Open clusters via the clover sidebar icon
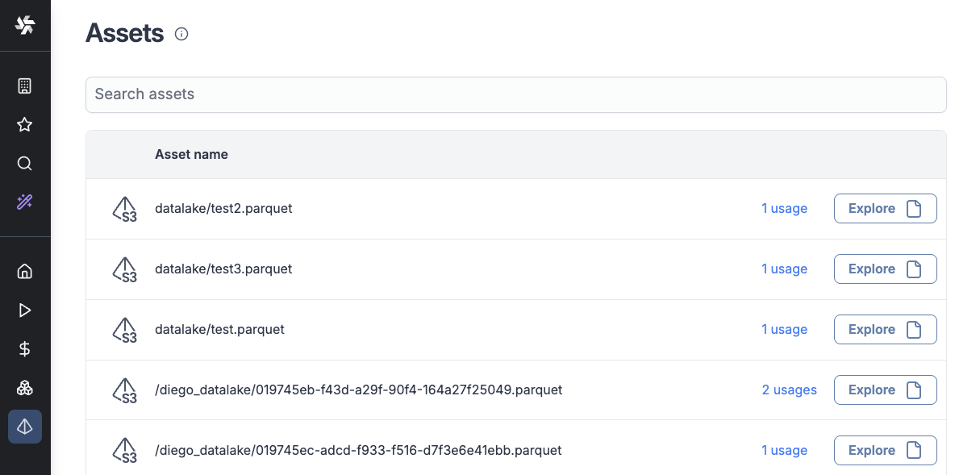This screenshot has height=475, width=980. tap(25, 388)
